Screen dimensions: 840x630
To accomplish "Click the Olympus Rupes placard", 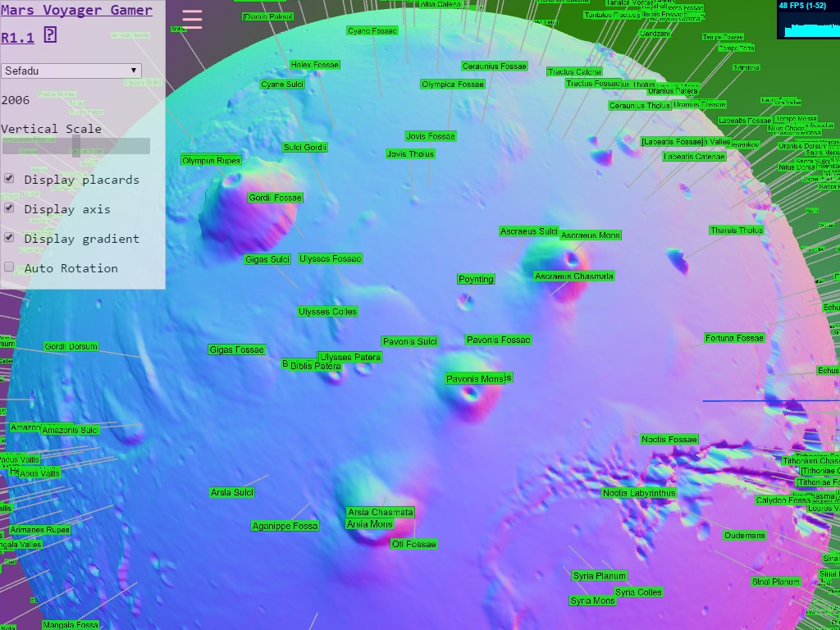I will [211, 161].
